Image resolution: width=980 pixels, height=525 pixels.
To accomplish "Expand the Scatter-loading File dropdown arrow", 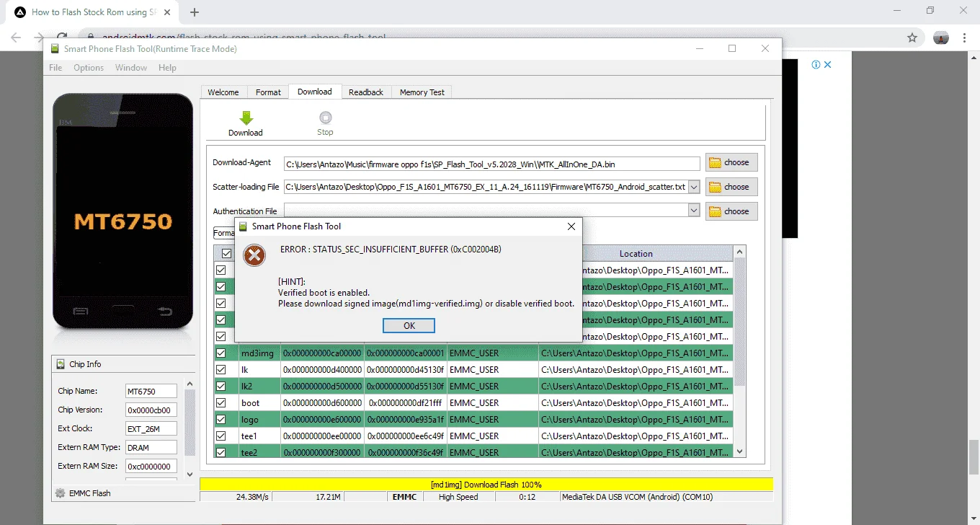I will tap(694, 187).
